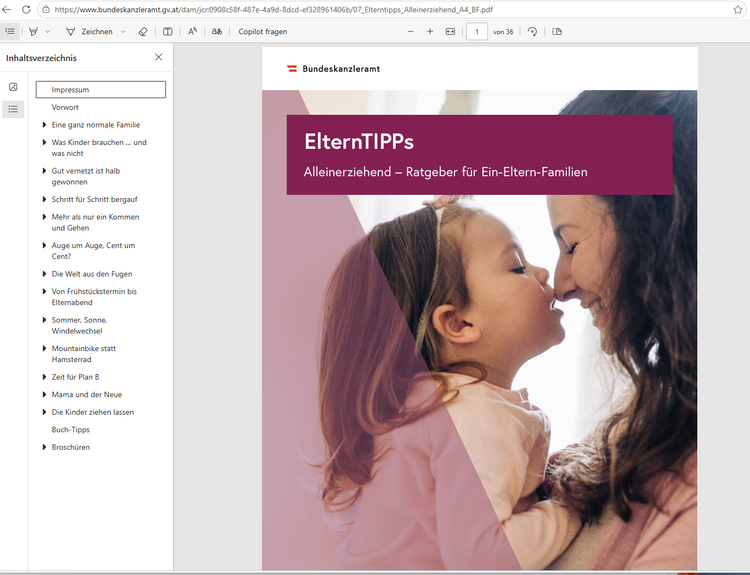Go back in browser
This screenshot has height=575, width=750.
[6, 10]
